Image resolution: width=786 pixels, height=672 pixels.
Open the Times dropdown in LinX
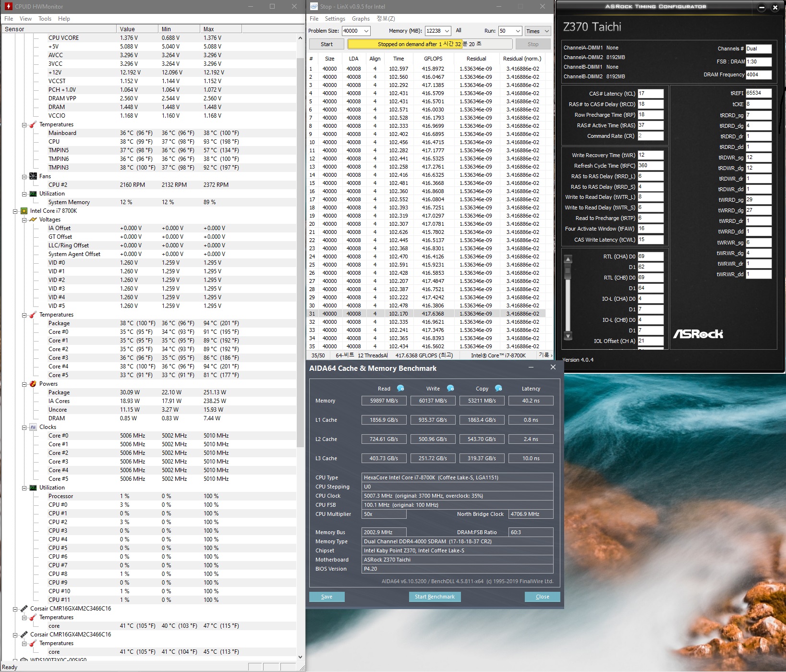537,31
